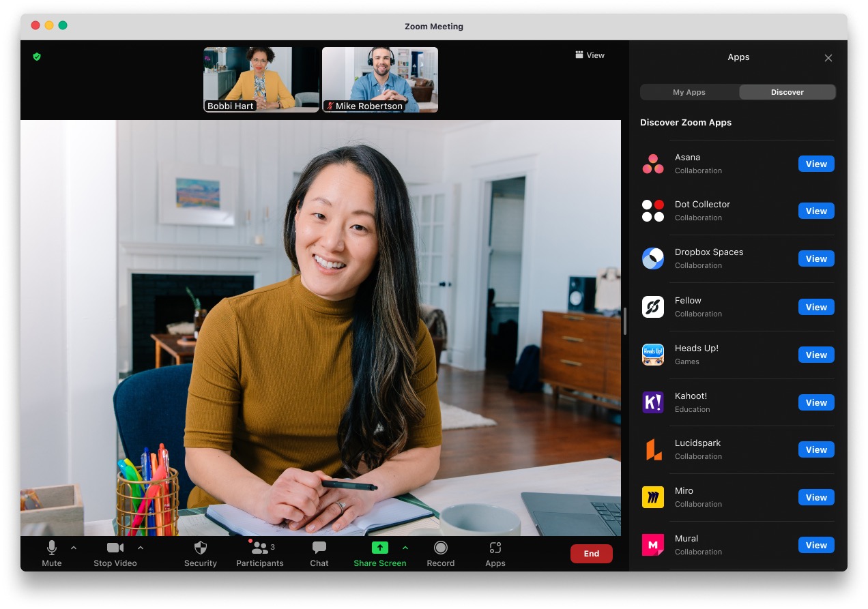Viewport: 868px width, 609px height.
Task: Click the Asana app icon
Action: [653, 164]
